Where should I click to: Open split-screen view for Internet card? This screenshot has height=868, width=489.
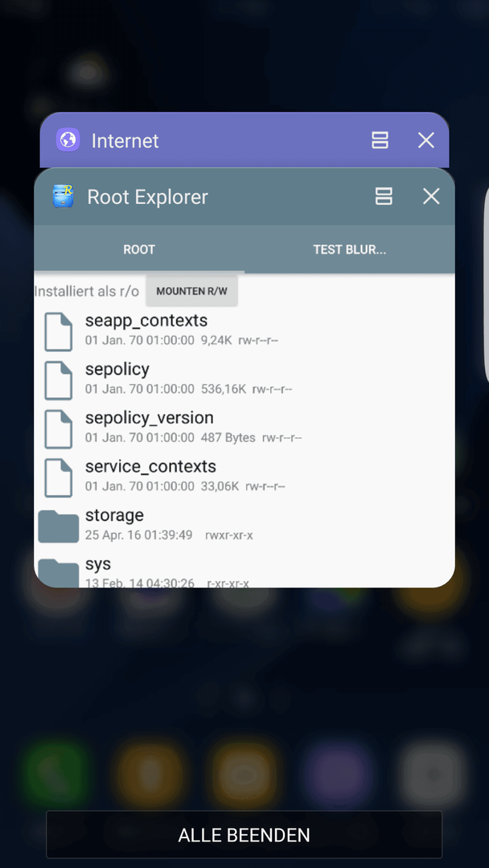tap(380, 141)
